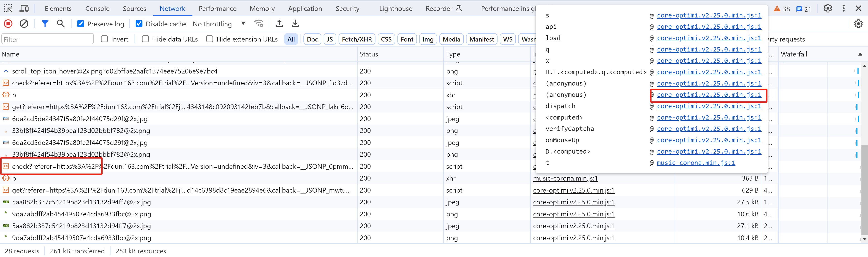The height and width of the screenshot is (257, 868).
Task: Enable the Invert filter checkbox
Action: [104, 39]
